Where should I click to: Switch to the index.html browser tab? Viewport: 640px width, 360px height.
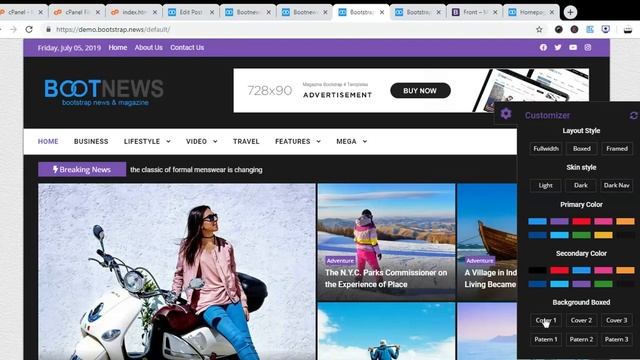pyautogui.click(x=133, y=12)
